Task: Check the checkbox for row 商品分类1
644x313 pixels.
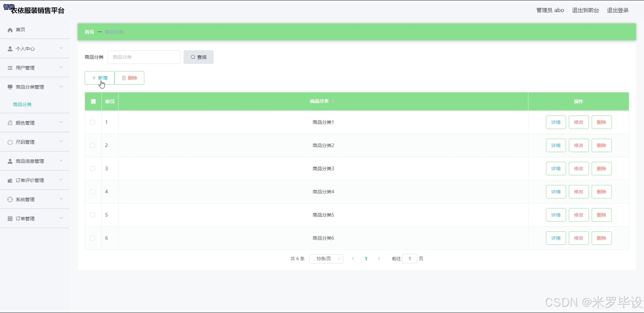Action: [93, 122]
